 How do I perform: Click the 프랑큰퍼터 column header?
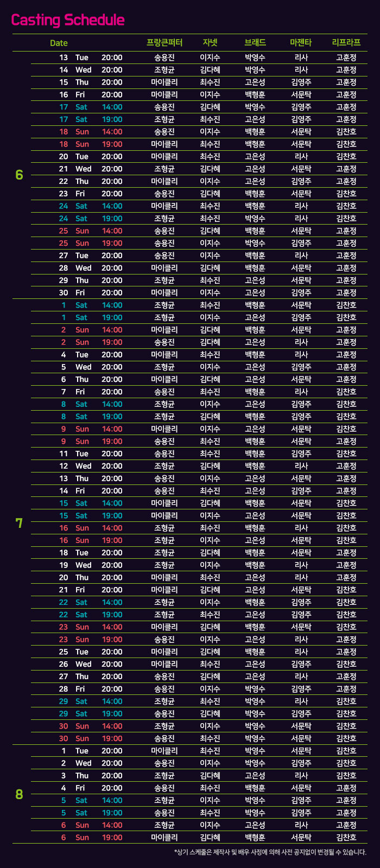pos(164,42)
